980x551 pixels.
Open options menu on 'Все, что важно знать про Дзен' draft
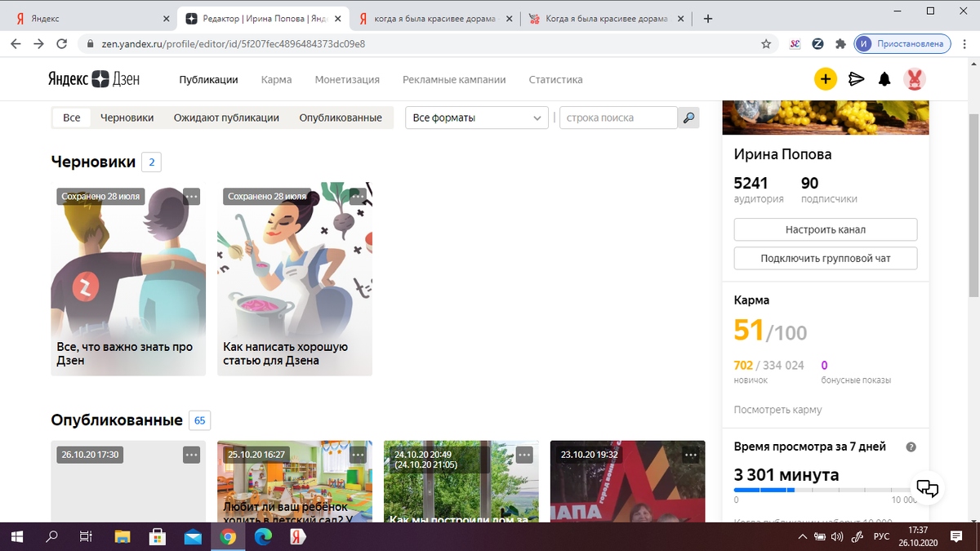[191, 196]
